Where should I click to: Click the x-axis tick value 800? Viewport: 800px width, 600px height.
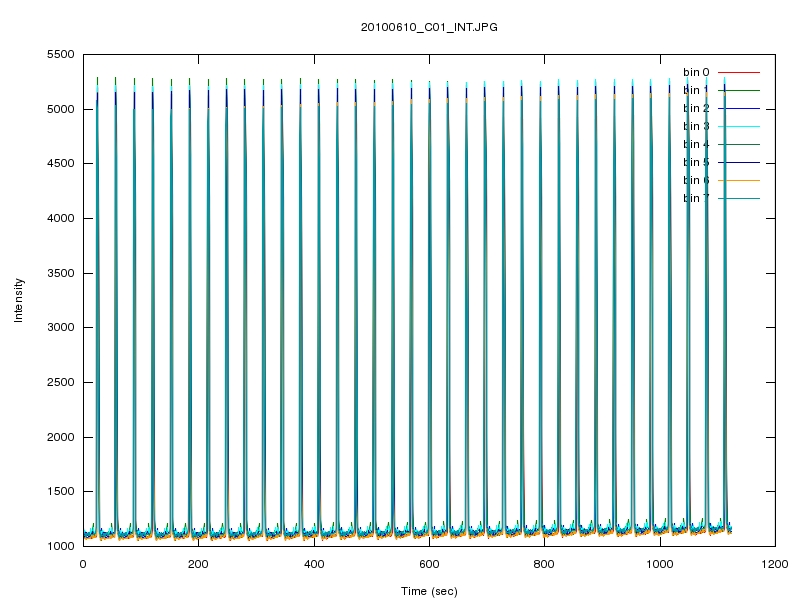pyautogui.click(x=544, y=564)
